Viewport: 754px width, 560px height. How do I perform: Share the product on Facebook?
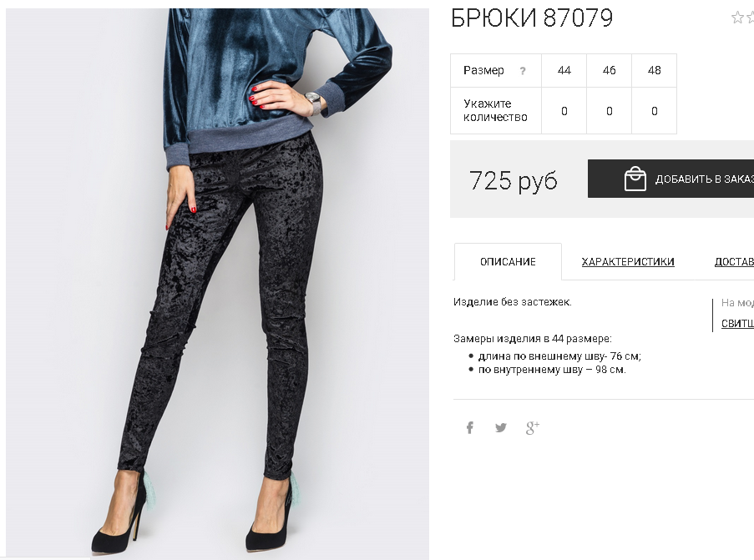click(x=470, y=427)
